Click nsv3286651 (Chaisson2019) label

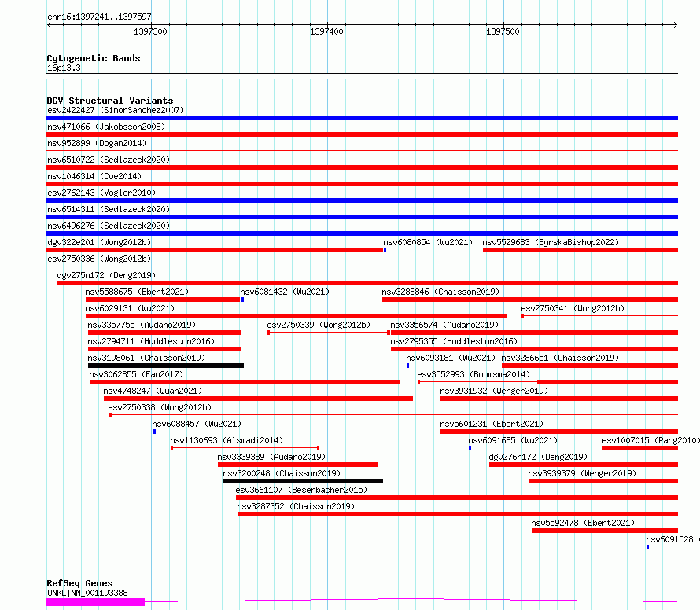coord(560,358)
